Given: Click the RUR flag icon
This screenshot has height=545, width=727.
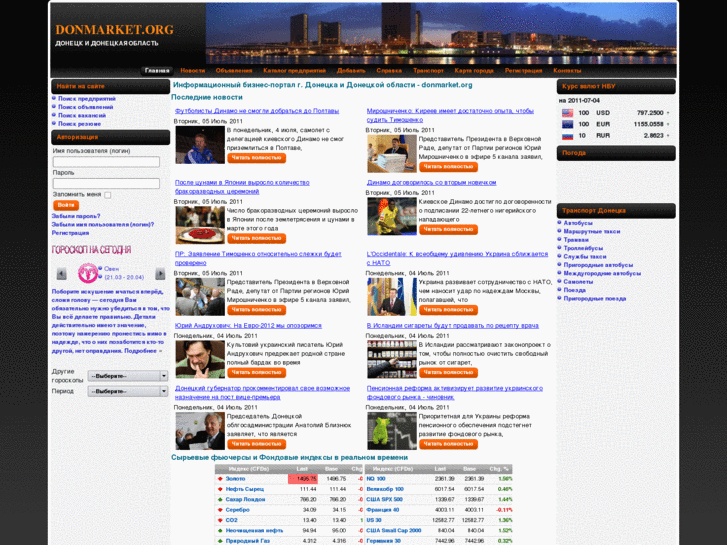Looking at the screenshot, I should click(x=568, y=136).
